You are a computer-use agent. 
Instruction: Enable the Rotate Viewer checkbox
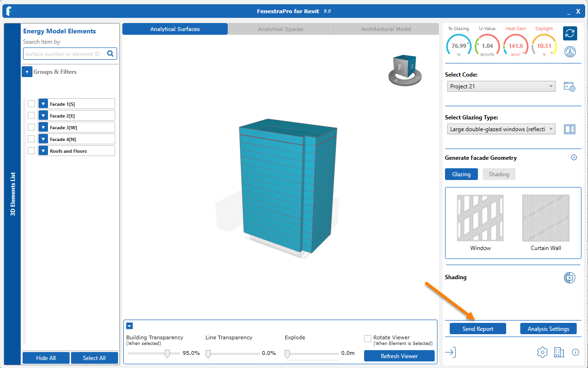(367, 339)
